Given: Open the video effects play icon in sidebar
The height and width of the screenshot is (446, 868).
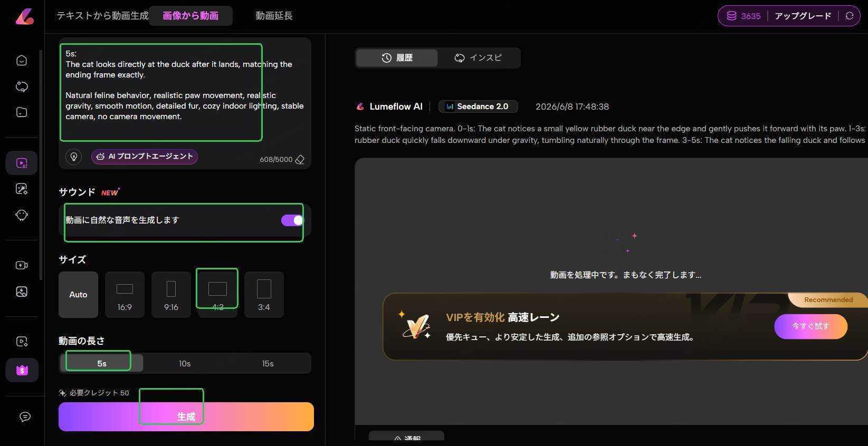Looking at the screenshot, I should point(22,342).
